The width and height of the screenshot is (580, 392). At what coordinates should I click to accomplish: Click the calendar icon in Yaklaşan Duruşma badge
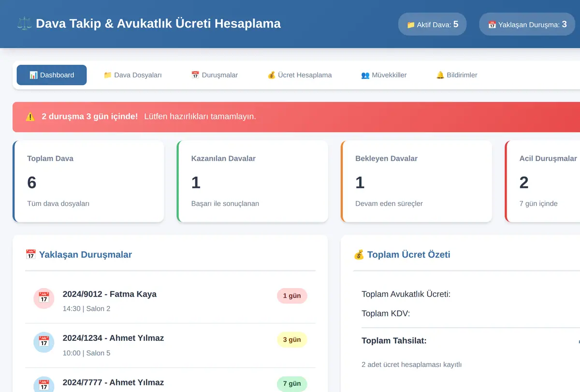pyautogui.click(x=492, y=25)
